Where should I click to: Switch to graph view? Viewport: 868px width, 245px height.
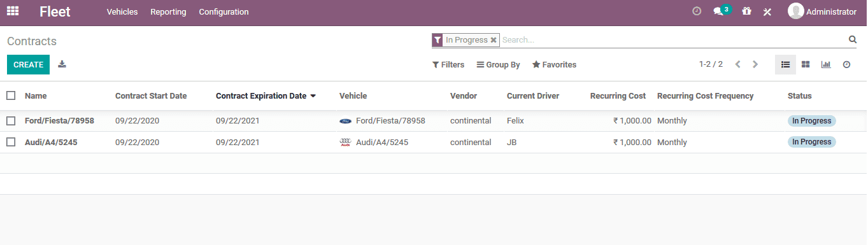click(826, 64)
